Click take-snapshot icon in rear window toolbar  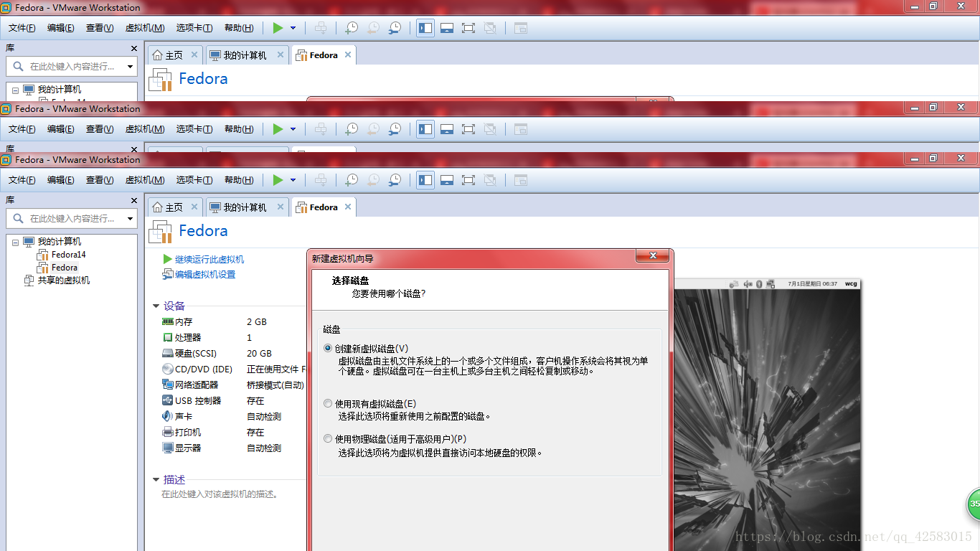pos(352,28)
